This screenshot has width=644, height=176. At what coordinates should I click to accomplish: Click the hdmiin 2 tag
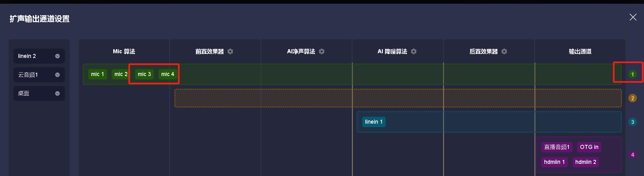tap(585, 162)
